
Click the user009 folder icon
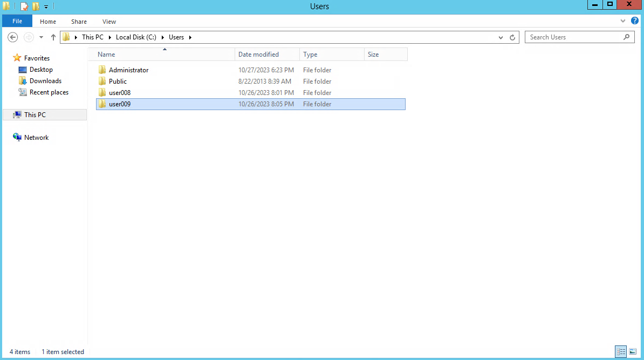(x=102, y=104)
